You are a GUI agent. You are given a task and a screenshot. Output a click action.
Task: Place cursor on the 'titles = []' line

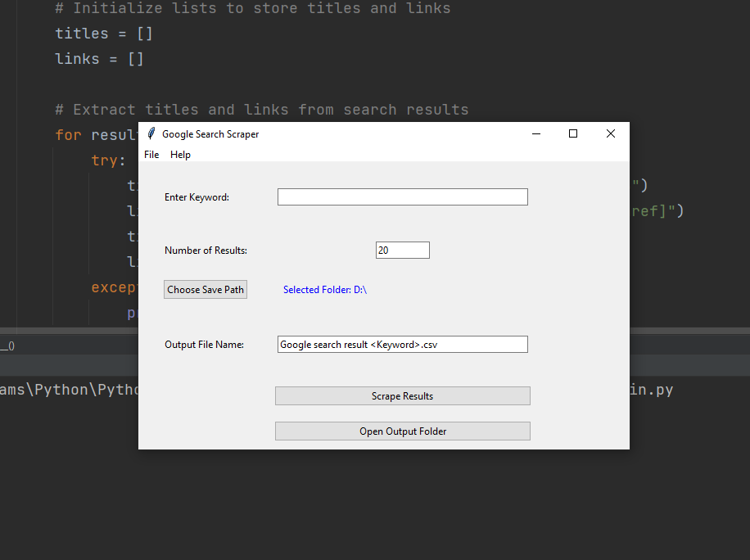coord(104,34)
